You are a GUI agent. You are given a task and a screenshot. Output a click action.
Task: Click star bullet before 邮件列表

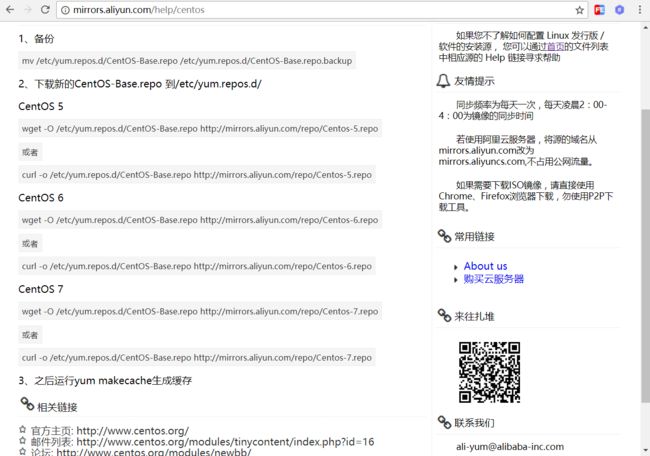pyautogui.click(x=22, y=440)
